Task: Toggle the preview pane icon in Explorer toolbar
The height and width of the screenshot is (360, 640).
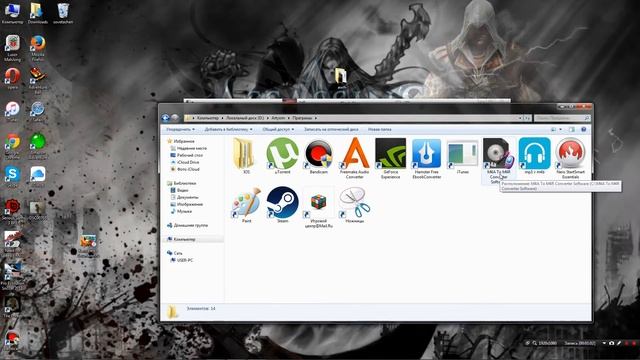Action: pyautogui.click(x=571, y=129)
